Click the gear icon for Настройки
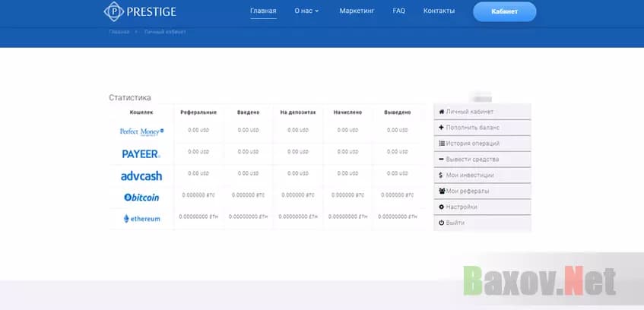The height and width of the screenshot is (310, 644). (x=442, y=207)
